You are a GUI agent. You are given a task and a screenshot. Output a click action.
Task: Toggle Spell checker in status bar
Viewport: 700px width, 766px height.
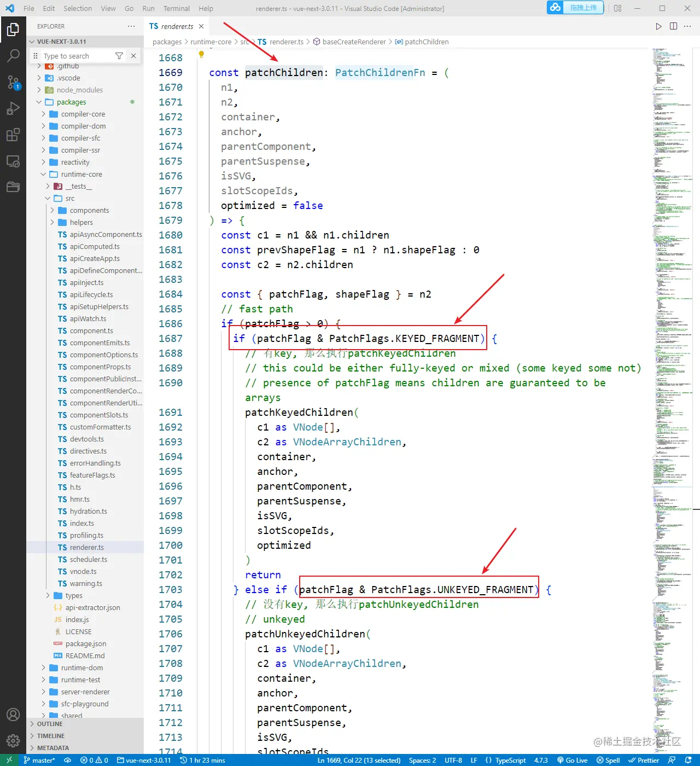(x=608, y=760)
